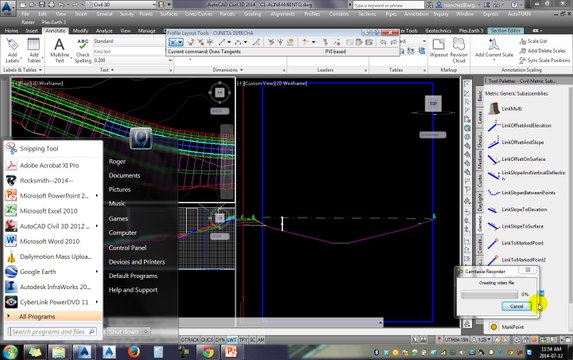Screen dimensions: 573x360
Task: Click Sync Scale Positions
Action: point(544,60)
